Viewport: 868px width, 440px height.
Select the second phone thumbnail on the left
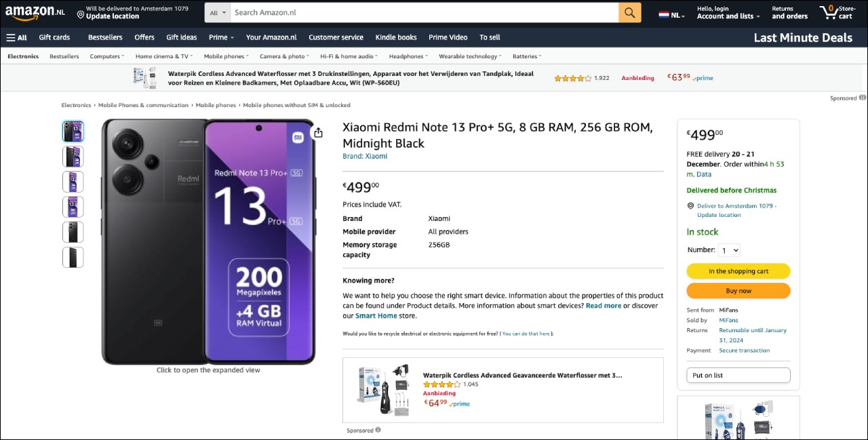tap(73, 156)
